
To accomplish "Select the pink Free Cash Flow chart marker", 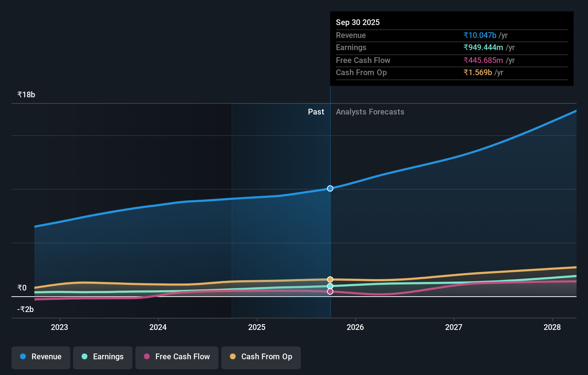I will click(330, 292).
